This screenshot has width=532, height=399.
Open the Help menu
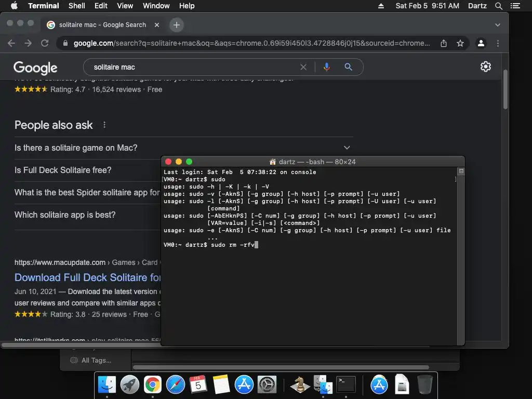[187, 6]
